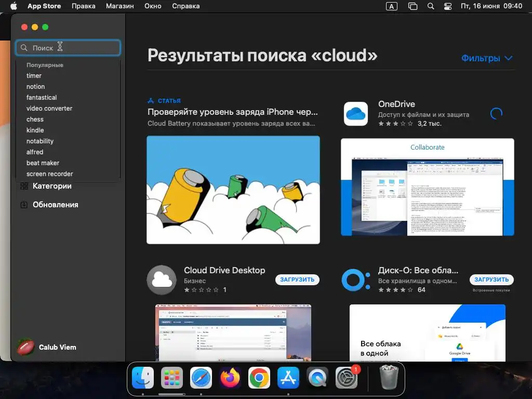Viewport: 532px width, 399px height.
Task: Click the chevron next to Фильтры
Action: point(508,58)
